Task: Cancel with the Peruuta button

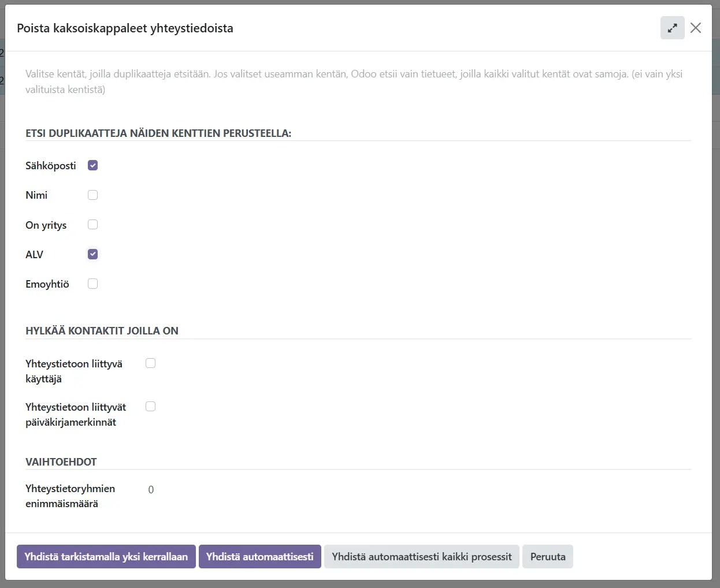Action: [x=547, y=557]
